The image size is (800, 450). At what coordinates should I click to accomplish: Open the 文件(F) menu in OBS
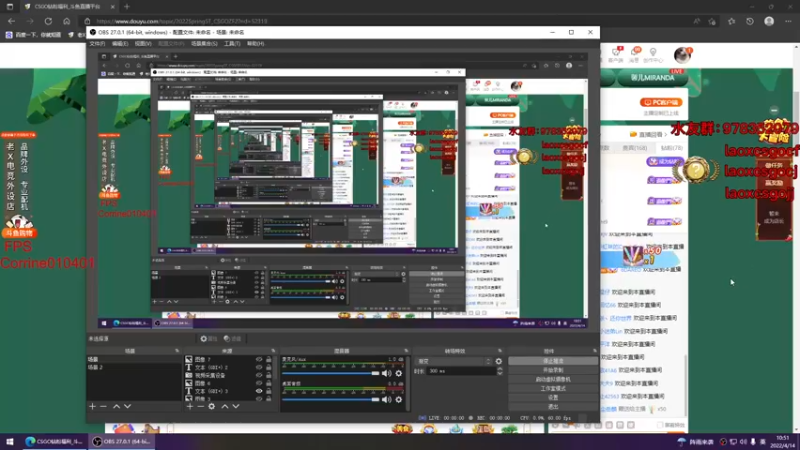click(x=97, y=44)
